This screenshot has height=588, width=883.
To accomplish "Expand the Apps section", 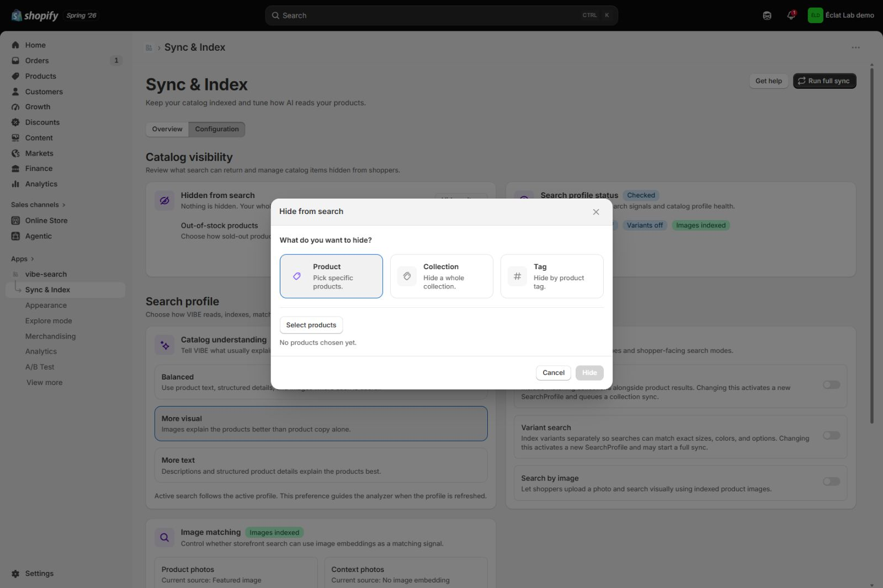I will 23,259.
